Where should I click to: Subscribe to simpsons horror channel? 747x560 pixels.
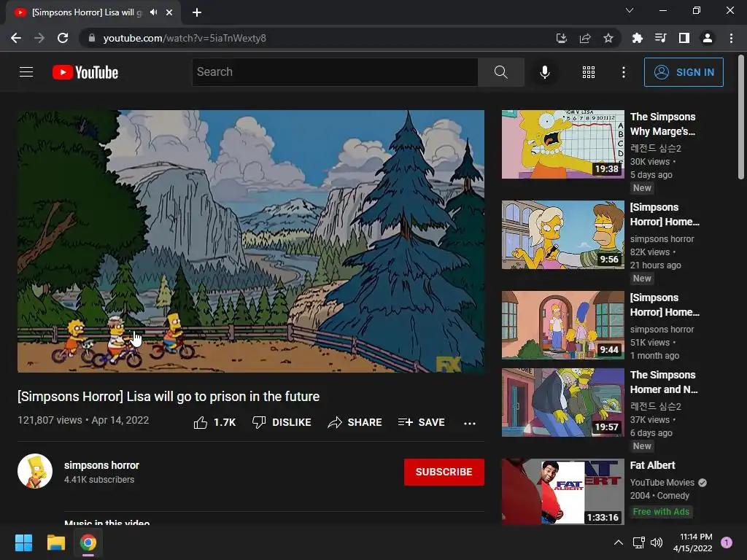point(444,472)
